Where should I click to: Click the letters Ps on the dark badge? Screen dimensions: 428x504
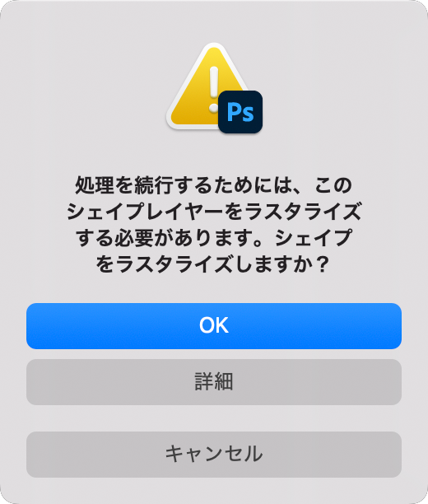click(x=240, y=112)
